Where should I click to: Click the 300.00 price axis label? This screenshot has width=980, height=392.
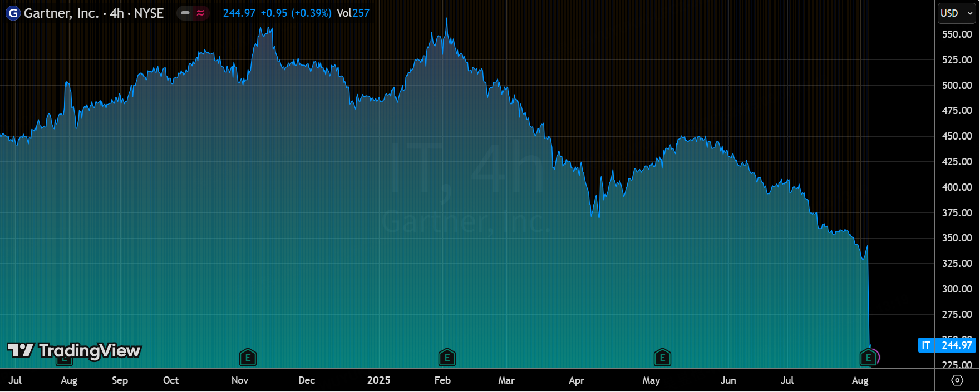click(957, 289)
